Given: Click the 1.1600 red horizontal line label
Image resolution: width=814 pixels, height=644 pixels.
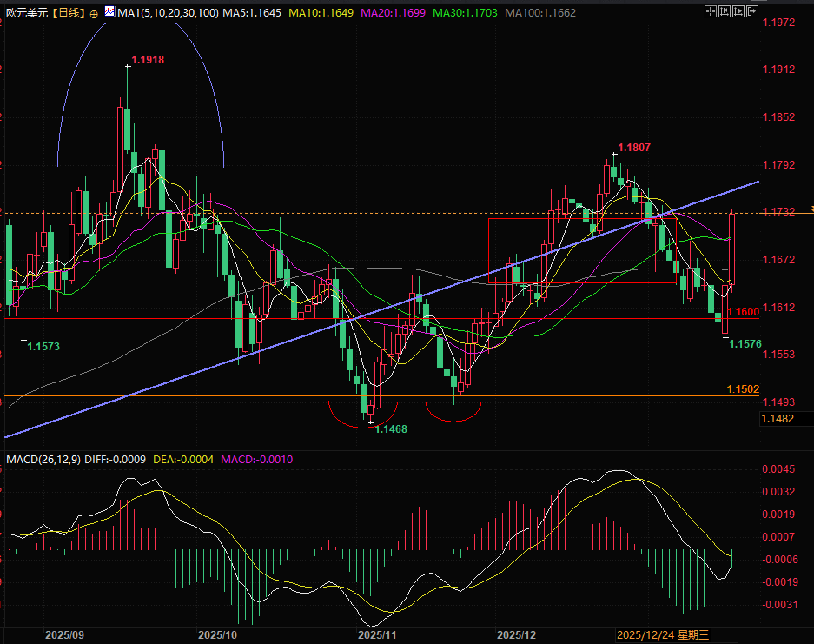Looking at the screenshot, I should coord(745,311).
